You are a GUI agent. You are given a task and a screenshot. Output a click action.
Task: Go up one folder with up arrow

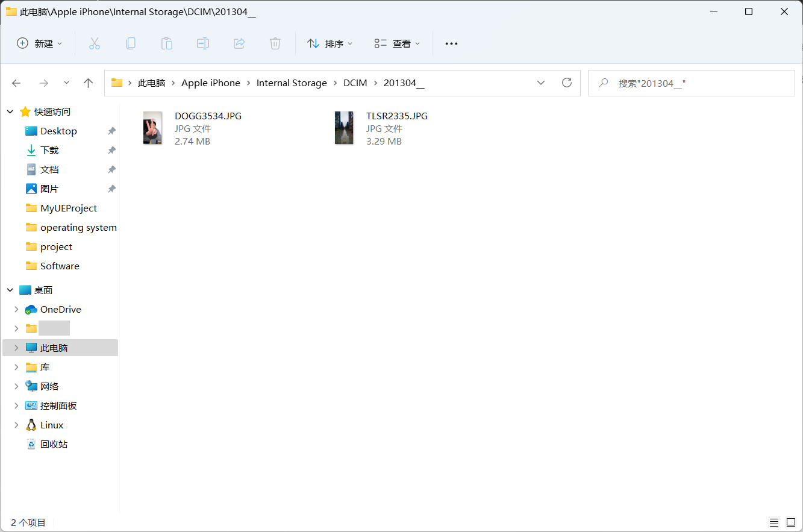89,83
